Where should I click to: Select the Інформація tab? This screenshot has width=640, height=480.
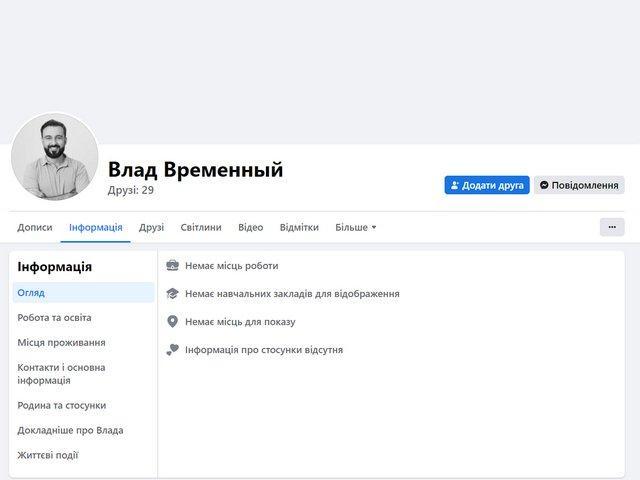96,228
